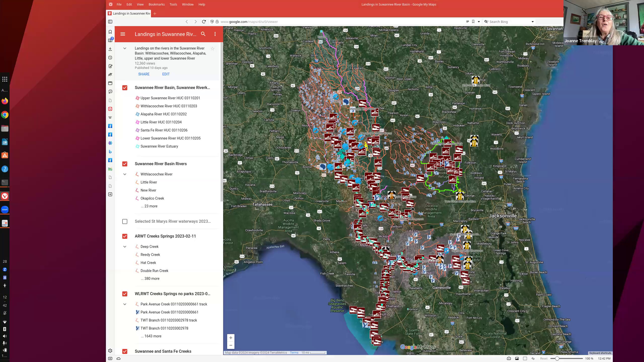This screenshot has width=644, height=362.
Task: Select Suwannee River Estuary item
Action: (x=159, y=146)
